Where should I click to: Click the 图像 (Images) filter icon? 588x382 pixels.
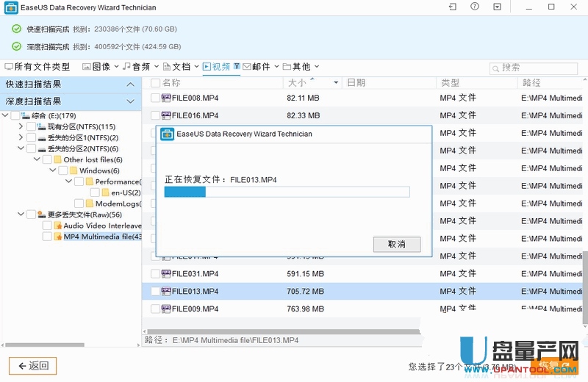coord(87,67)
